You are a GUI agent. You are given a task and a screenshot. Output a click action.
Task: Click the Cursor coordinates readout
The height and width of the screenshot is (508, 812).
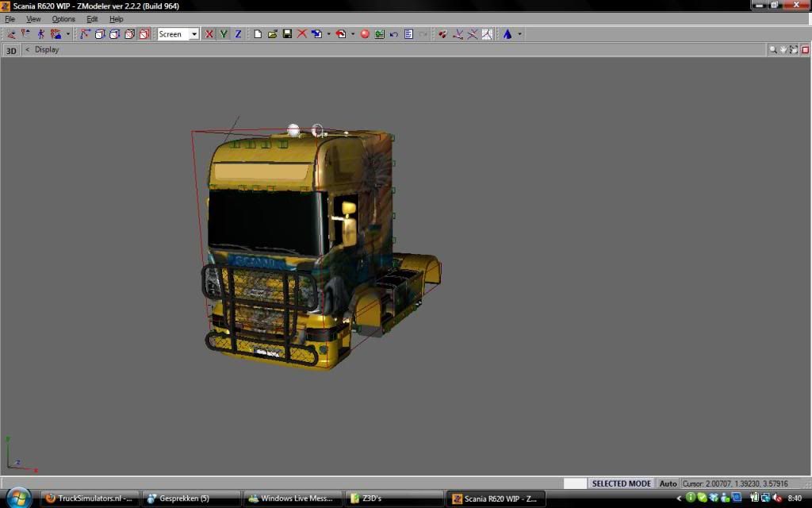click(735, 483)
